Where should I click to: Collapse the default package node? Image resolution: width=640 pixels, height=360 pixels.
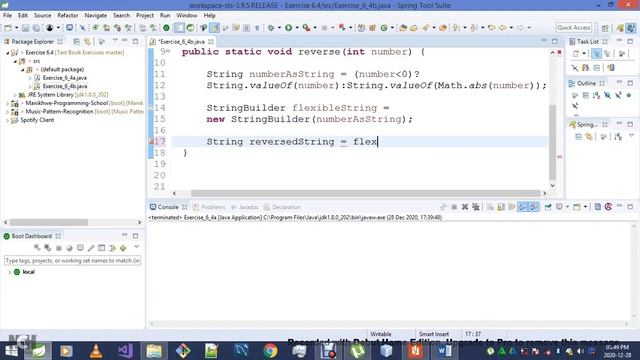coord(23,70)
